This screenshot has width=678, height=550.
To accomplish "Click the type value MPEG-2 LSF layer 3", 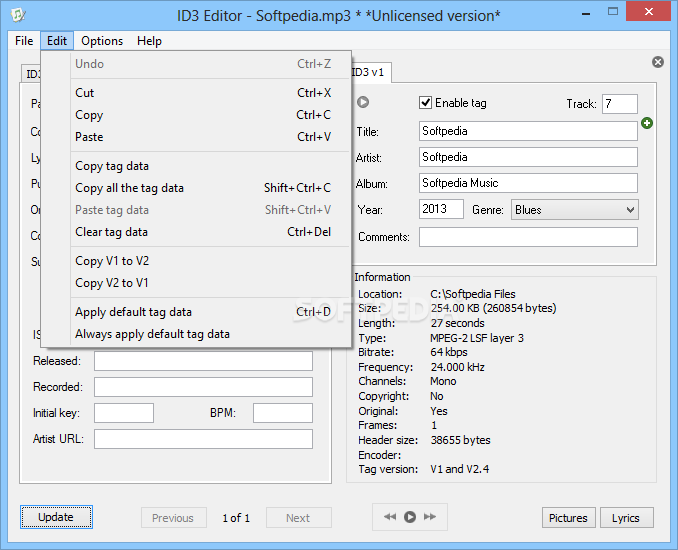I will click(477, 338).
